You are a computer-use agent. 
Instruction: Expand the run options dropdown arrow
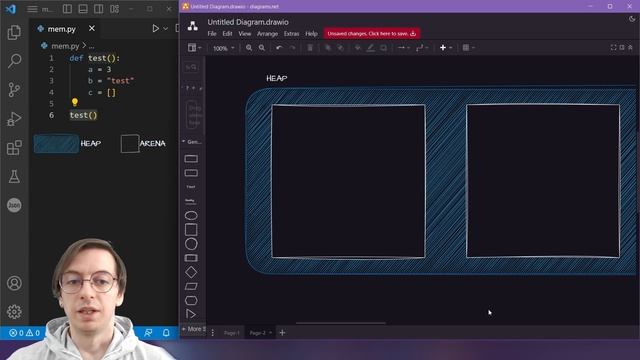[165, 29]
